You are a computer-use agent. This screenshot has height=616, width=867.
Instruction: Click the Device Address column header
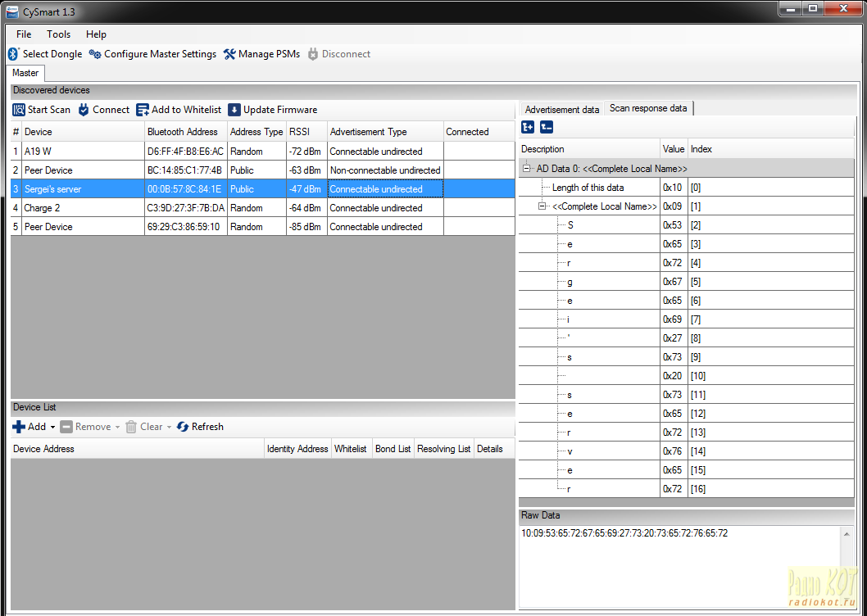click(137, 449)
